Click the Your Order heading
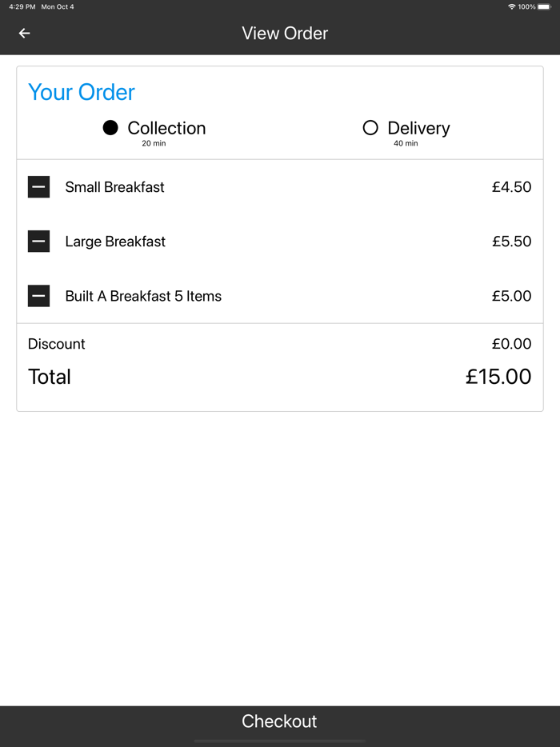Screen dimensions: 560x747 [x=81, y=92]
